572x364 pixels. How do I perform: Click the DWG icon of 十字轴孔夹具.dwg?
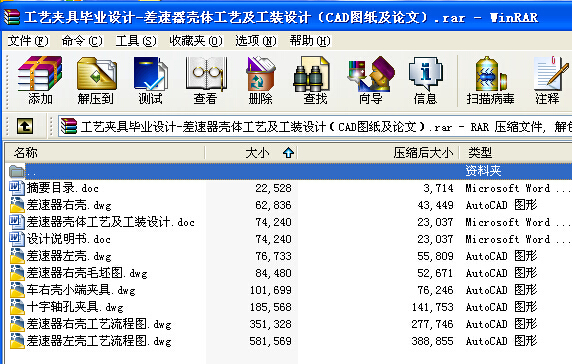[x=17, y=307]
